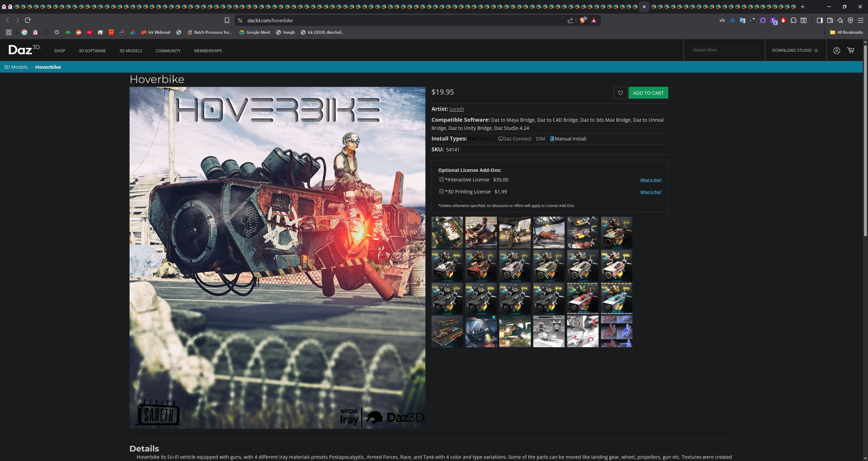Click the ADD TO CART button
This screenshot has height=461, width=868.
click(x=648, y=93)
